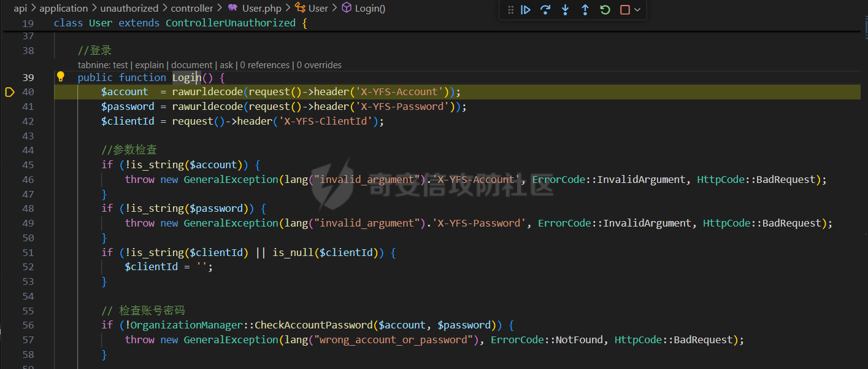The image size is (868, 369).
Task: Click the debug Step Over icon
Action: [545, 10]
